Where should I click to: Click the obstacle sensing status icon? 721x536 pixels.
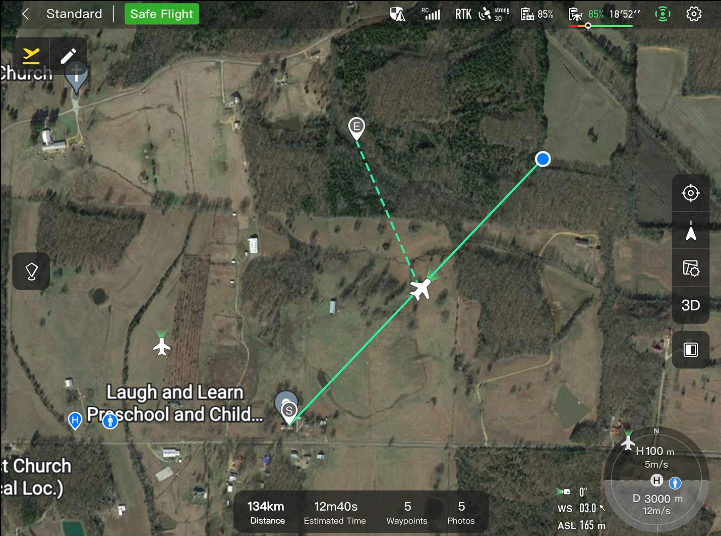tap(662, 14)
